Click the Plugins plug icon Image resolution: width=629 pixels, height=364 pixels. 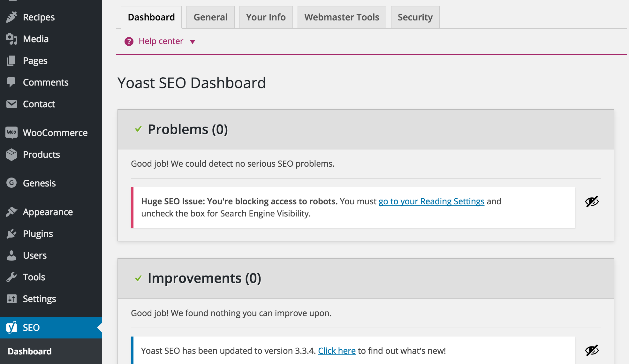[x=11, y=234]
